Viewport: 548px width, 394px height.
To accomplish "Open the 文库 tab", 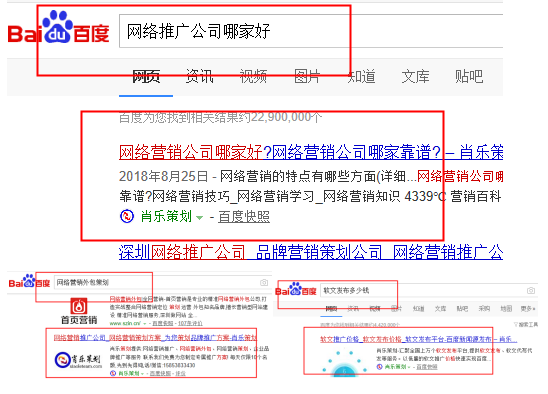I will pyautogui.click(x=415, y=76).
